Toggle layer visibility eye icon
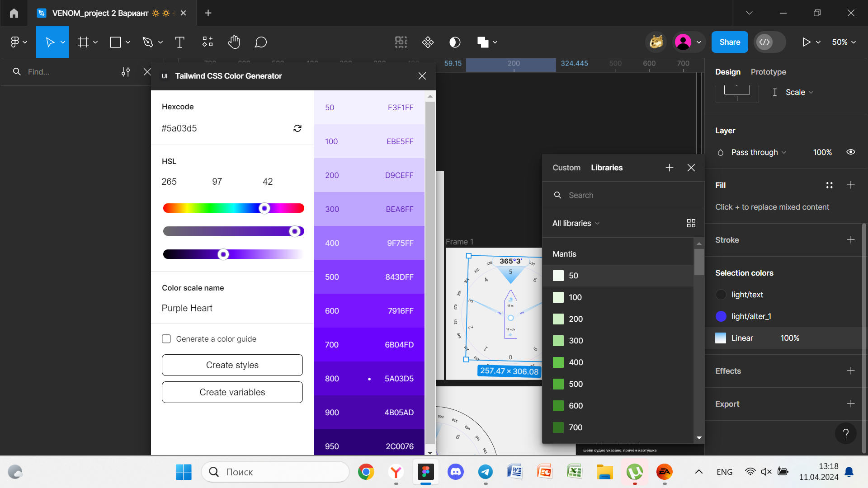 click(851, 152)
